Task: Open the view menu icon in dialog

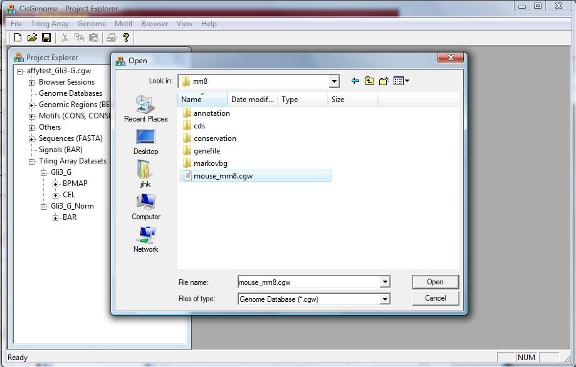Action: coord(401,81)
